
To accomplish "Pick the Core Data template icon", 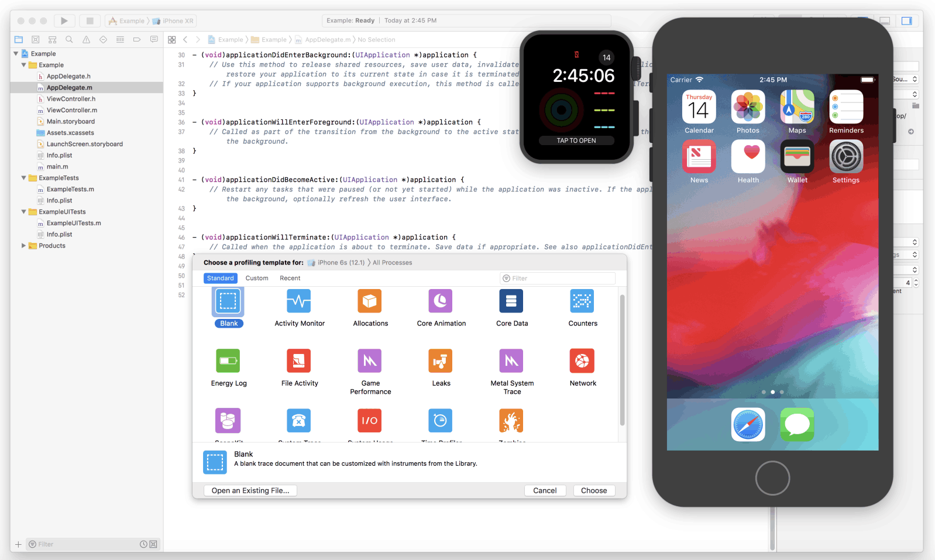I will 511,301.
